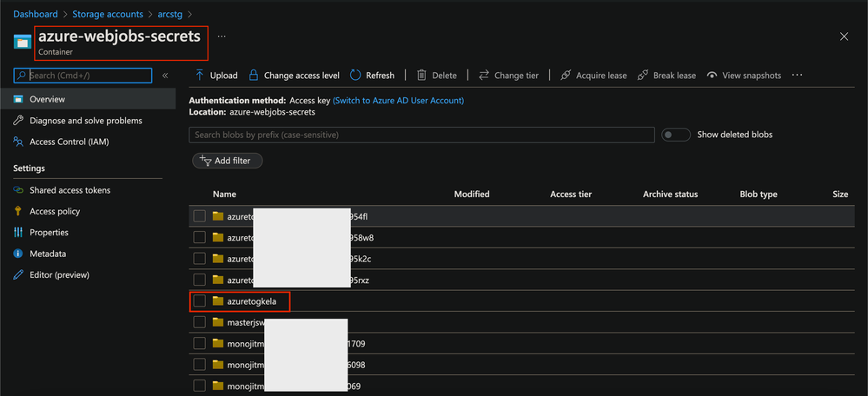Viewport: 868px width, 396px height.
Task: Click the Refresh circular arrow icon
Action: 355,76
